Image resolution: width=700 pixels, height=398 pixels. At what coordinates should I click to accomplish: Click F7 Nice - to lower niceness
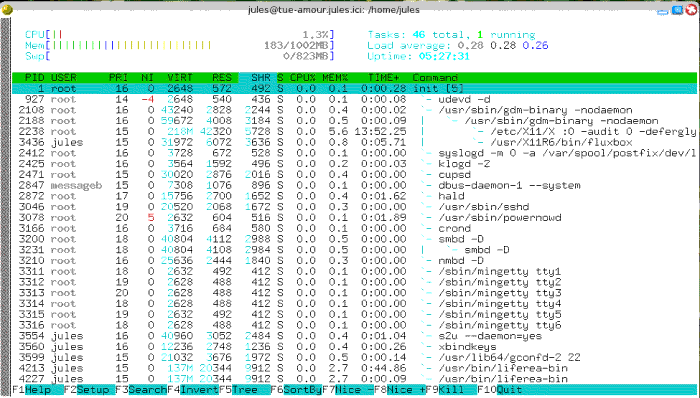click(x=348, y=390)
